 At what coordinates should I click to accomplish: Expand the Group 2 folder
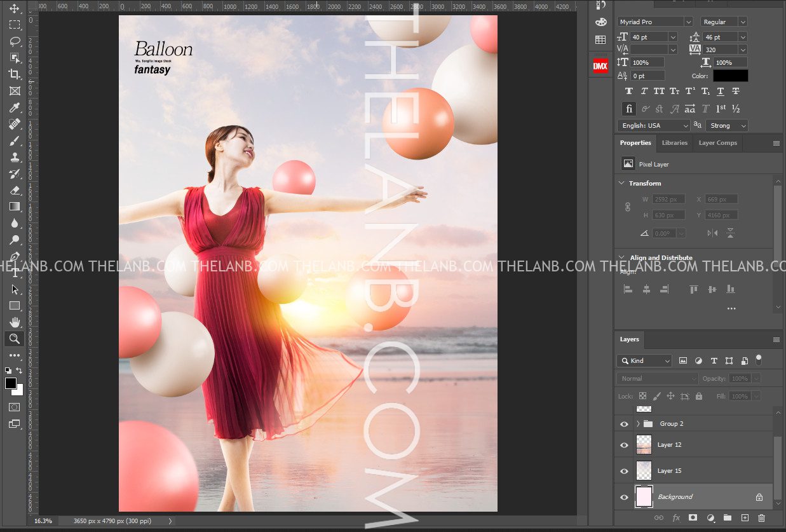[638, 424]
